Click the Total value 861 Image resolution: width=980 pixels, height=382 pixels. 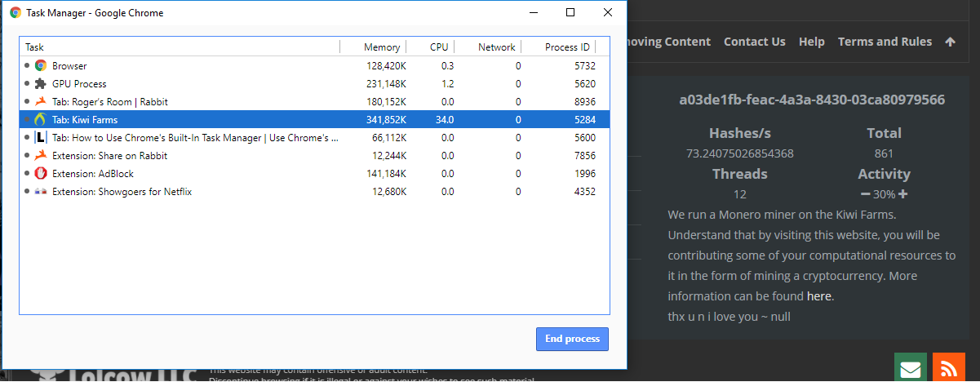tap(884, 153)
